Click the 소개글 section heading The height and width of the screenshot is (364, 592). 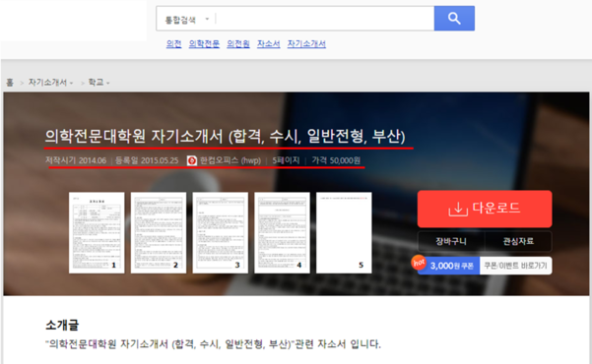click(x=62, y=325)
